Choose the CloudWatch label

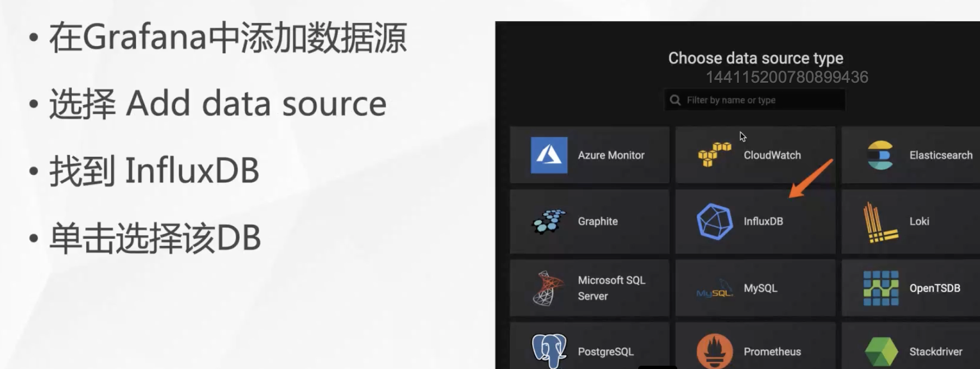(x=772, y=155)
